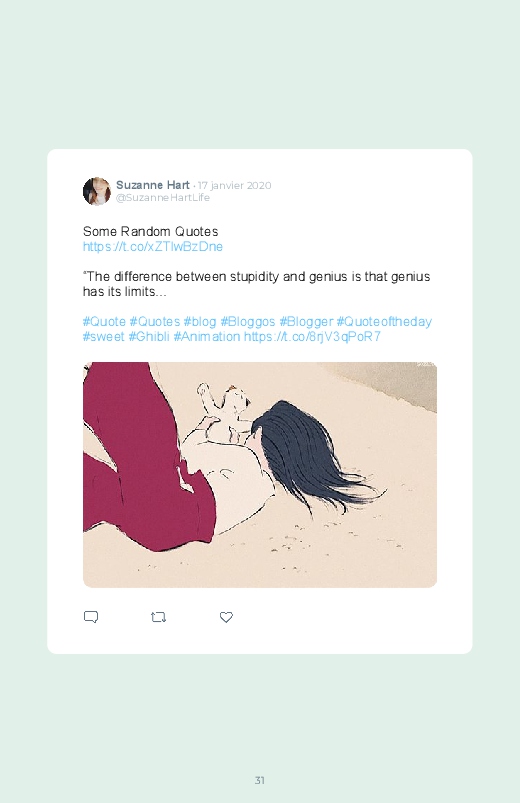This screenshot has height=803, width=520.
Task: Open the t.co/8rjV3qPoR7 link
Action: click(x=312, y=336)
